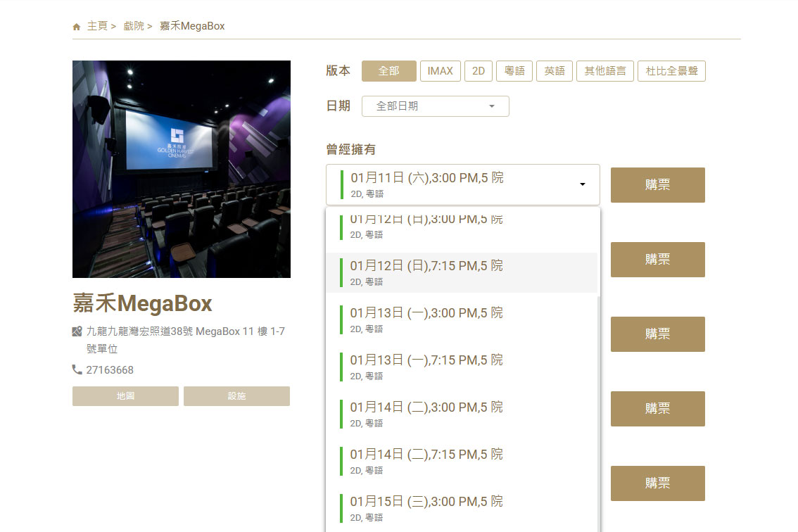The height and width of the screenshot is (532, 798).
Task: Click the phone icon next to 27163668
Action: click(77, 369)
